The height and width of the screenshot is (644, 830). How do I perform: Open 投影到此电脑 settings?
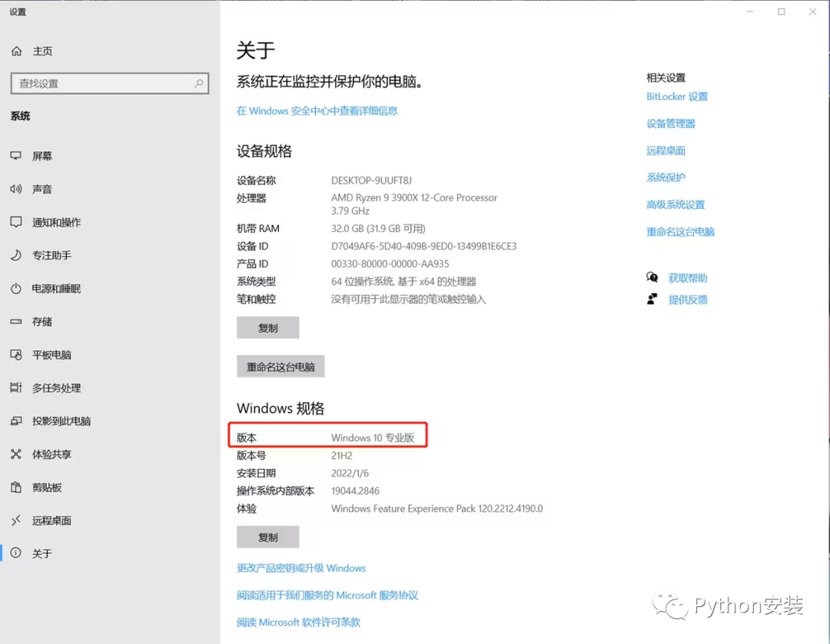click(61, 421)
